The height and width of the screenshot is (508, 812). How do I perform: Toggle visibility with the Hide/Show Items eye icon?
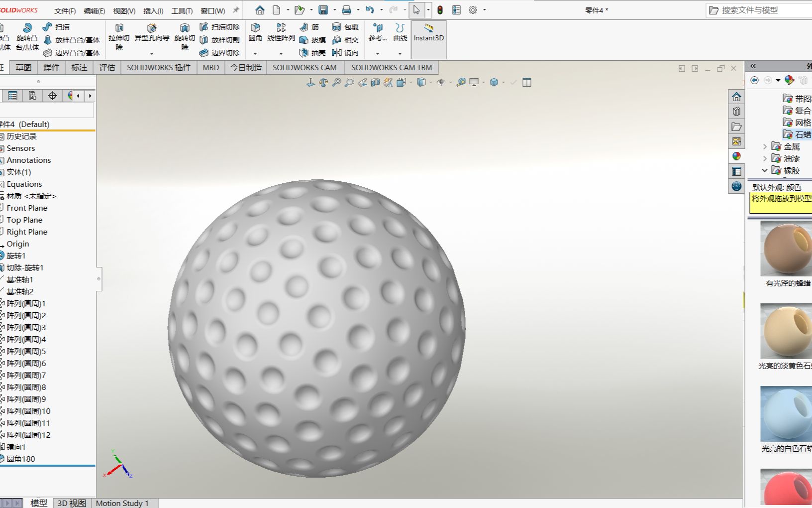coord(441,82)
